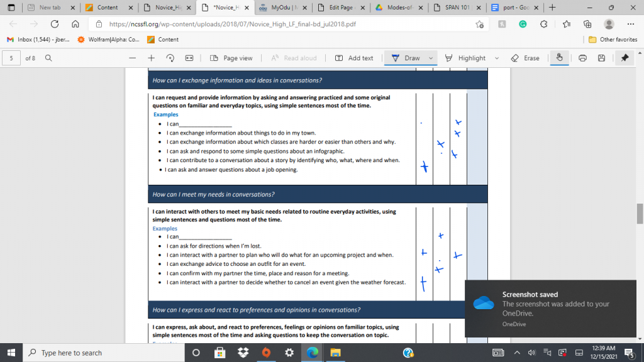This screenshot has width=644, height=362.
Task: Open the Content bookmark
Action: (163, 40)
